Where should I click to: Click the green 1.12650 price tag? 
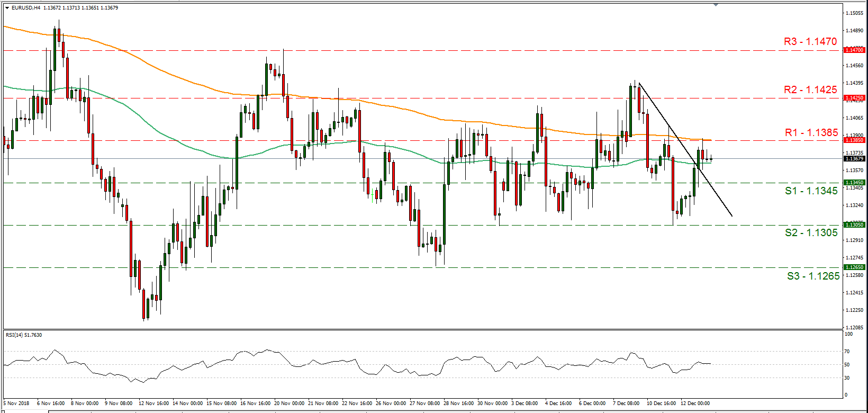(x=854, y=267)
